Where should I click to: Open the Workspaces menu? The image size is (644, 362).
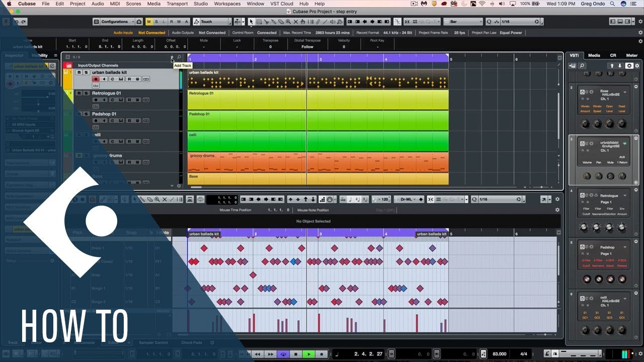pyautogui.click(x=227, y=4)
